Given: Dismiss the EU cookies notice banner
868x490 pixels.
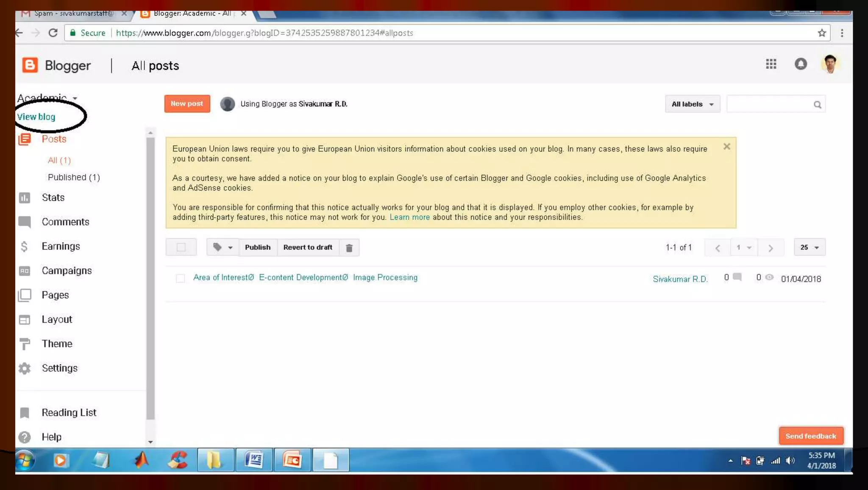Looking at the screenshot, I should [726, 147].
